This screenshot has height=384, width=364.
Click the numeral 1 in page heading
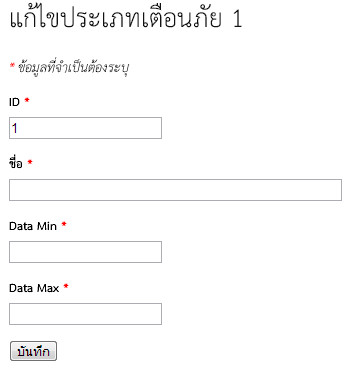237,19
